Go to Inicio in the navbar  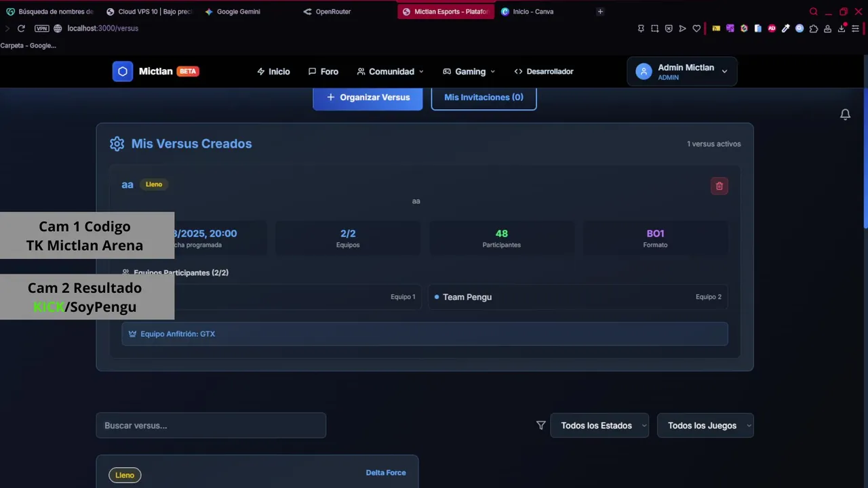pos(273,71)
